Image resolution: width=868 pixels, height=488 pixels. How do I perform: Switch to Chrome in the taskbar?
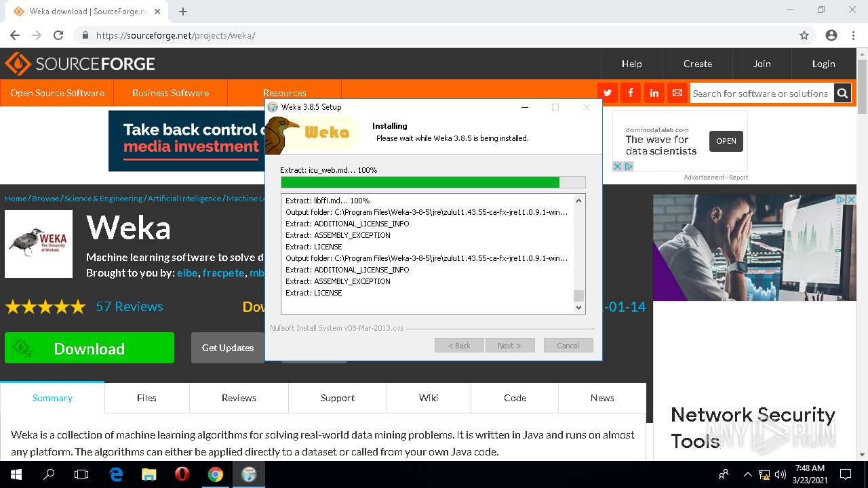(x=215, y=474)
